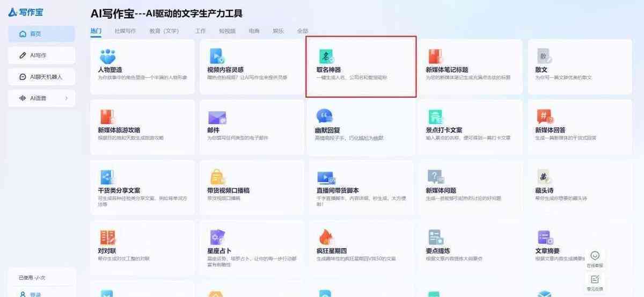Expand the AI语音 submenu chevron
Screen dimensions: 644x297
pyautogui.click(x=67, y=98)
